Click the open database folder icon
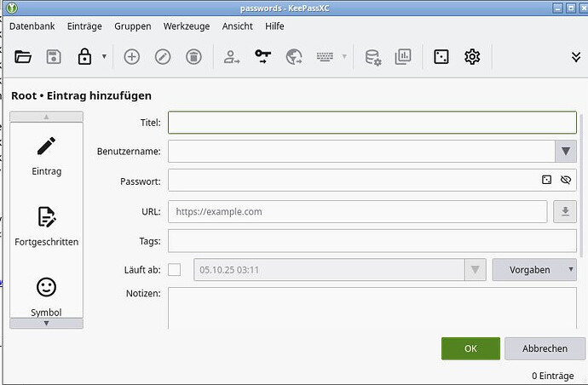The image size is (588, 385). tap(23, 57)
